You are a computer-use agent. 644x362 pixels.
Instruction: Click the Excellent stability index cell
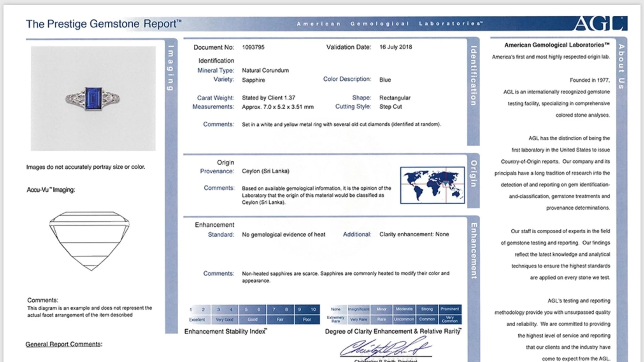pos(197,320)
